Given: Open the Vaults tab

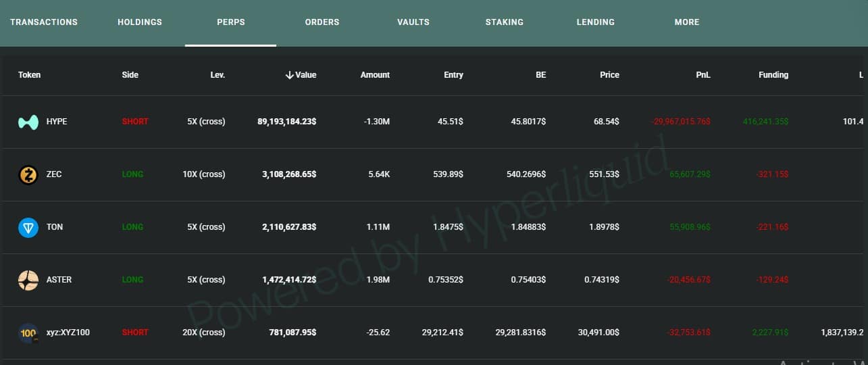Looking at the screenshot, I should pyautogui.click(x=413, y=22).
